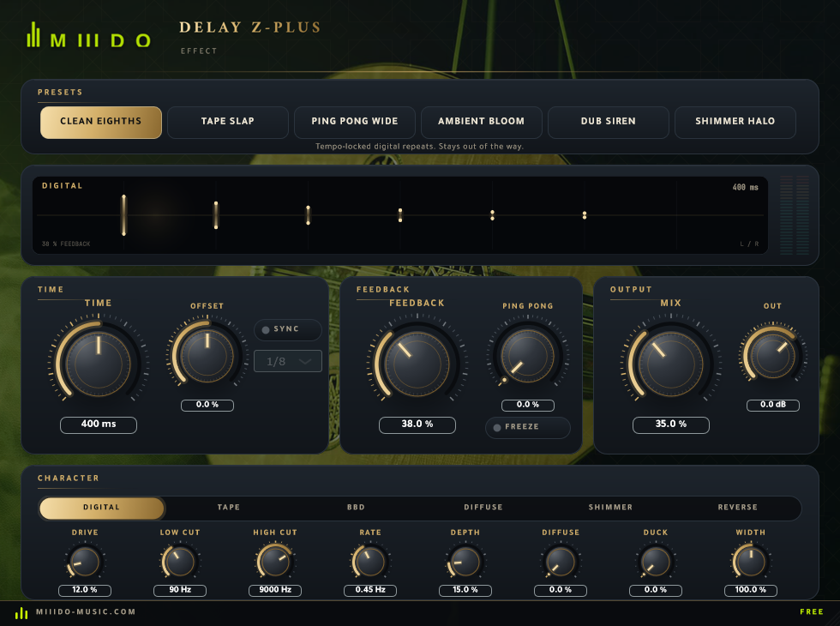This screenshot has width=840, height=626.
Task: Click the Ping Pong knob
Action: pyautogui.click(x=528, y=356)
